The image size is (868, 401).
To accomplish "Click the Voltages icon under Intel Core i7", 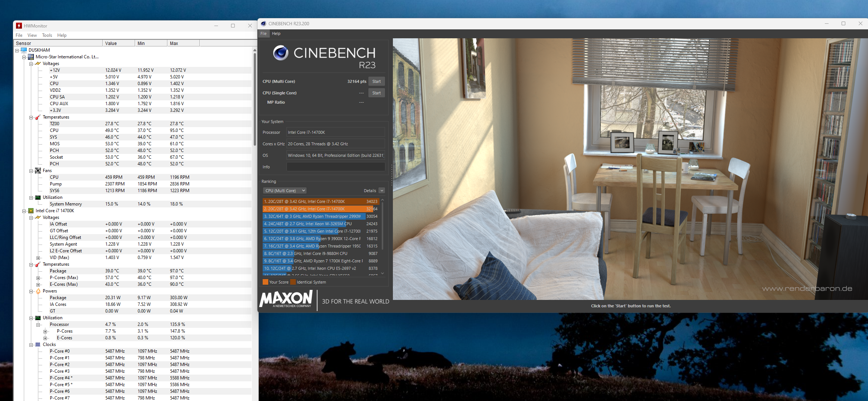I will (38, 217).
